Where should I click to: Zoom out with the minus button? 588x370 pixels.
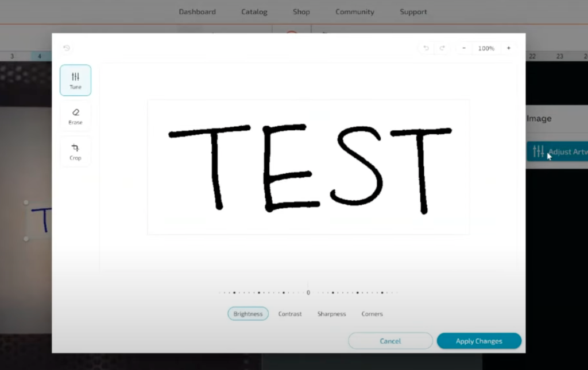pos(464,48)
